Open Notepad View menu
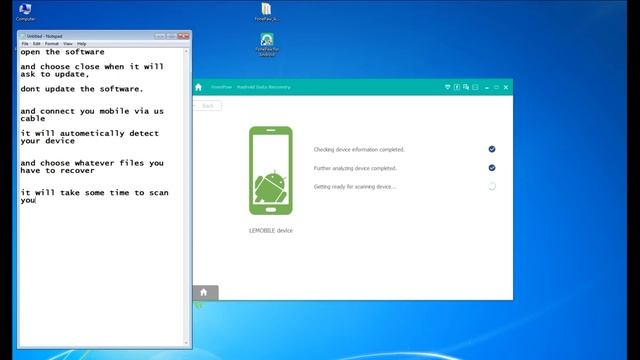The width and height of the screenshot is (640, 360). pos(68,44)
